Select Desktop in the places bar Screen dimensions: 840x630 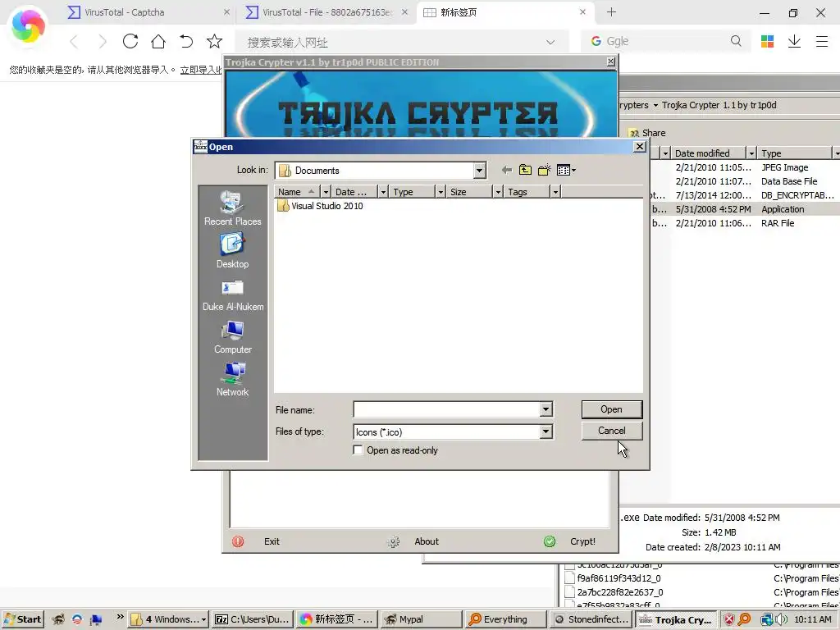point(232,251)
